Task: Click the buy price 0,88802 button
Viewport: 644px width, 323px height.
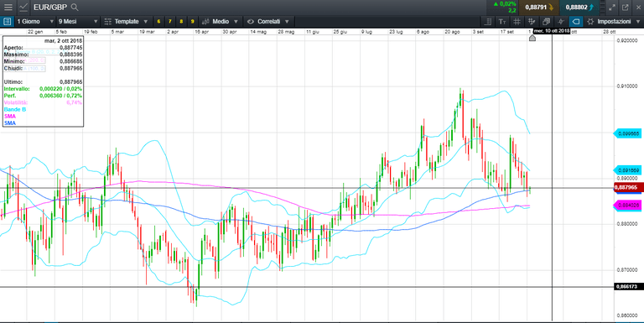Action: click(x=579, y=8)
